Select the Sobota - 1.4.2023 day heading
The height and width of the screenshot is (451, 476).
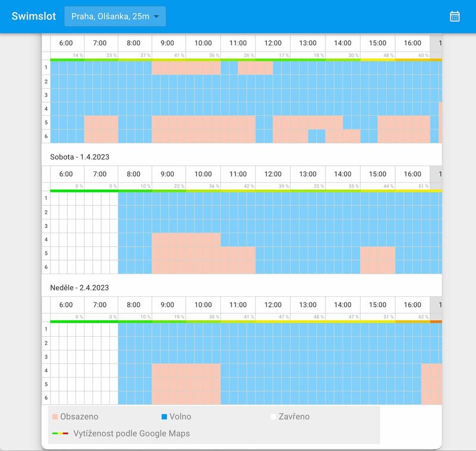pyautogui.click(x=80, y=157)
